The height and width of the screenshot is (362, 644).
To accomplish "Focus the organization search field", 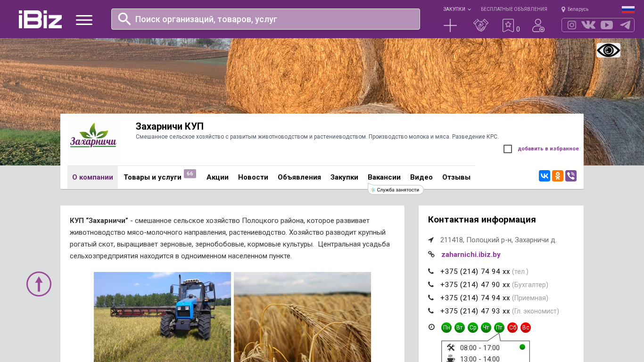I will tap(265, 19).
